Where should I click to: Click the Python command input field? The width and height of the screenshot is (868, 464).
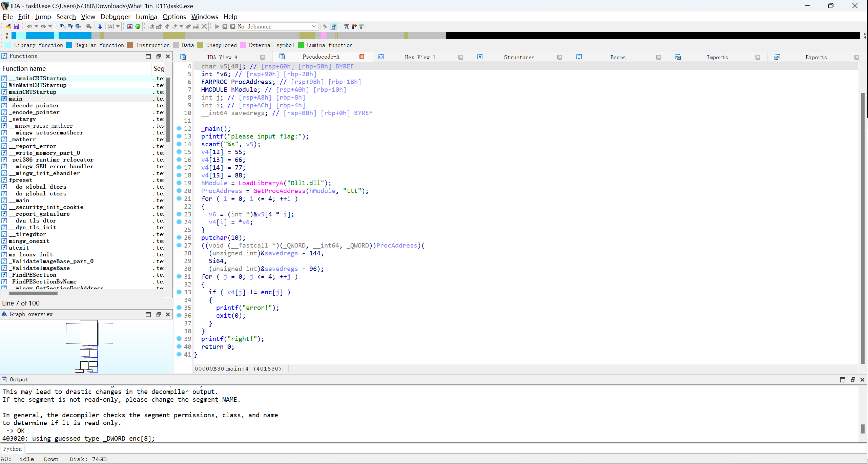446,449
